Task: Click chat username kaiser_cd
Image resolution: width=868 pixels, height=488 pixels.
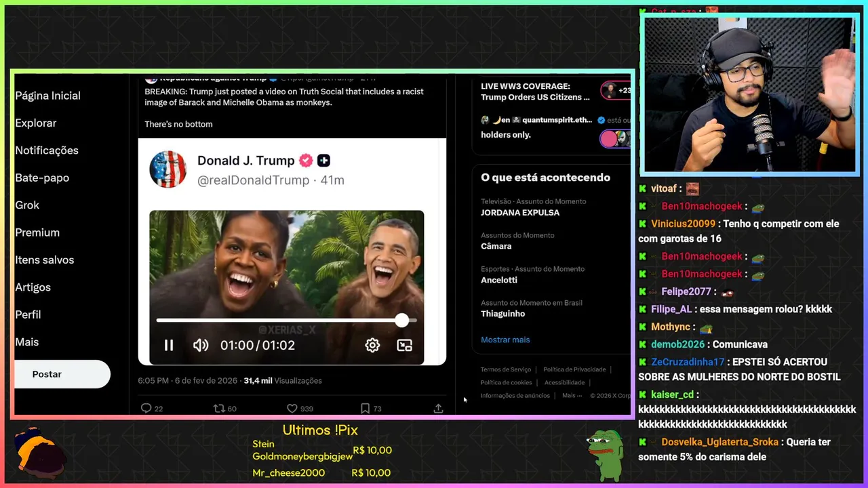Action: click(672, 394)
